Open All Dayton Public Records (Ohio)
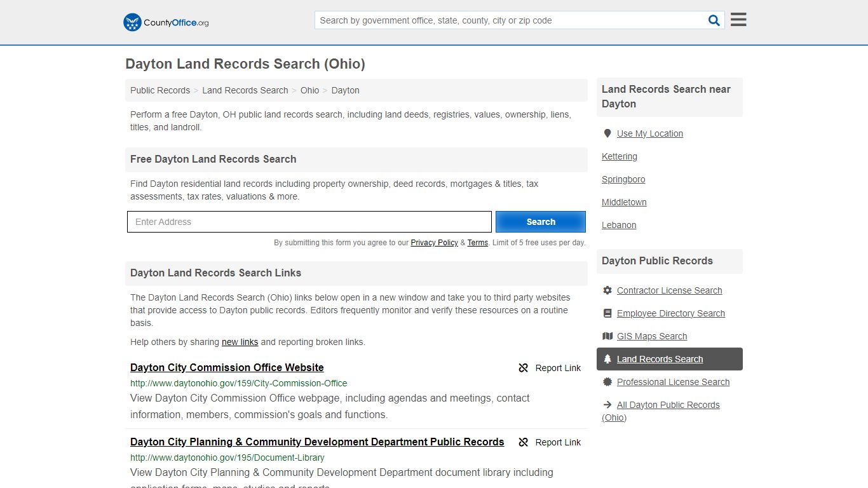This screenshot has width=868, height=488. [661, 411]
